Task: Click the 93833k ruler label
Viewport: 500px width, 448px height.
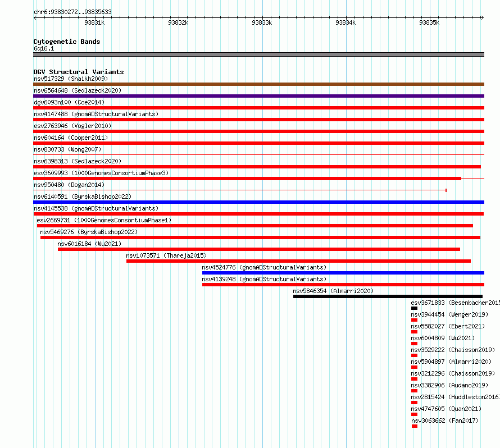Action: tap(262, 22)
